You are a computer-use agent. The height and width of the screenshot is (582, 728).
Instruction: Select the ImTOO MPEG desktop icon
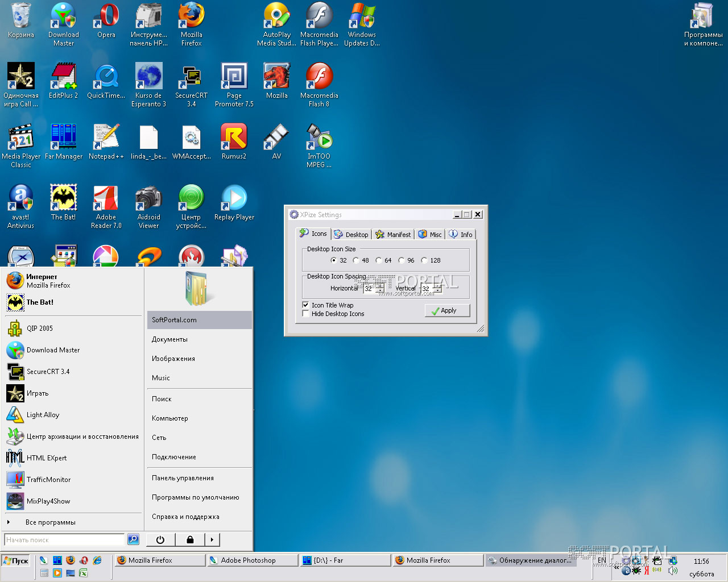[x=320, y=146]
